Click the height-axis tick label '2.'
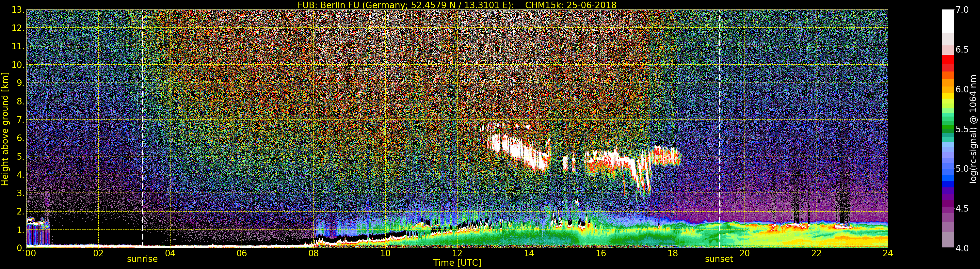This screenshot has width=980, height=269. (x=21, y=211)
